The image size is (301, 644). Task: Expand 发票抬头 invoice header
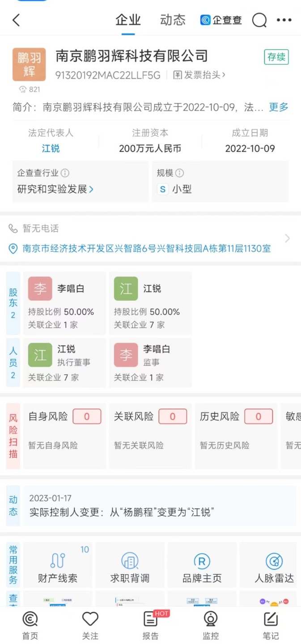[x=199, y=75]
